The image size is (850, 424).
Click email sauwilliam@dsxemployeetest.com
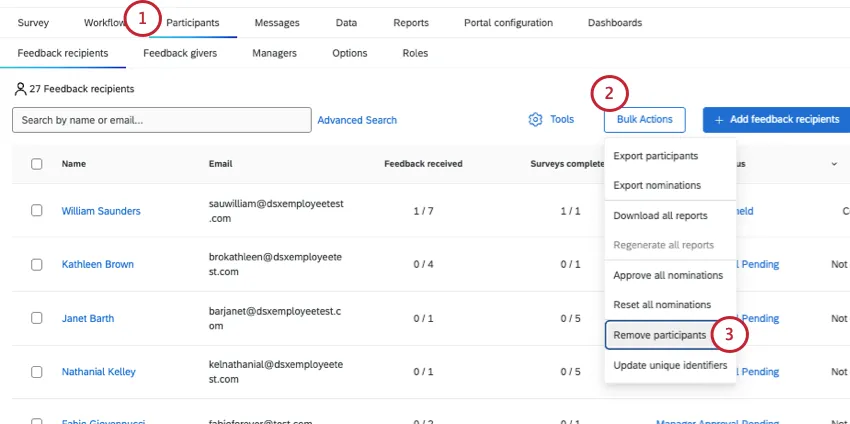point(276,211)
